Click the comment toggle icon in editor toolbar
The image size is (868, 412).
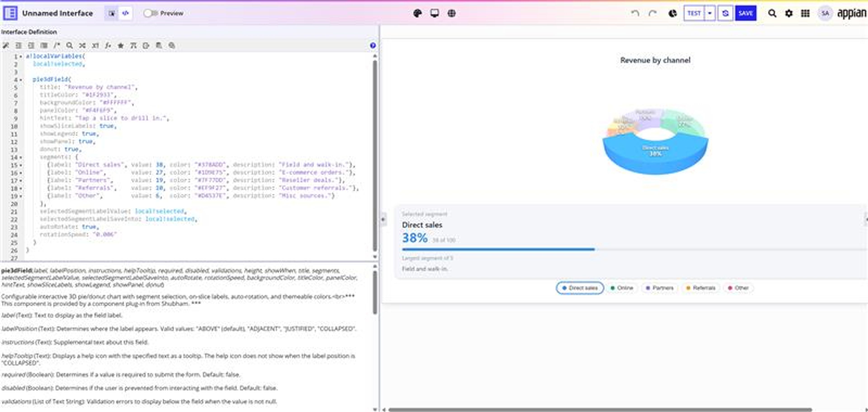click(x=57, y=45)
